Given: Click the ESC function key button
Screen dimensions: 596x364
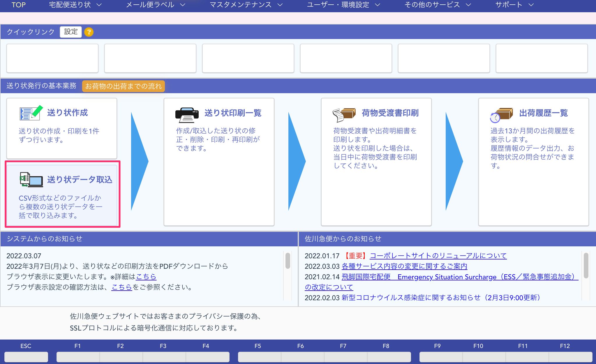Looking at the screenshot, I should [x=26, y=357].
